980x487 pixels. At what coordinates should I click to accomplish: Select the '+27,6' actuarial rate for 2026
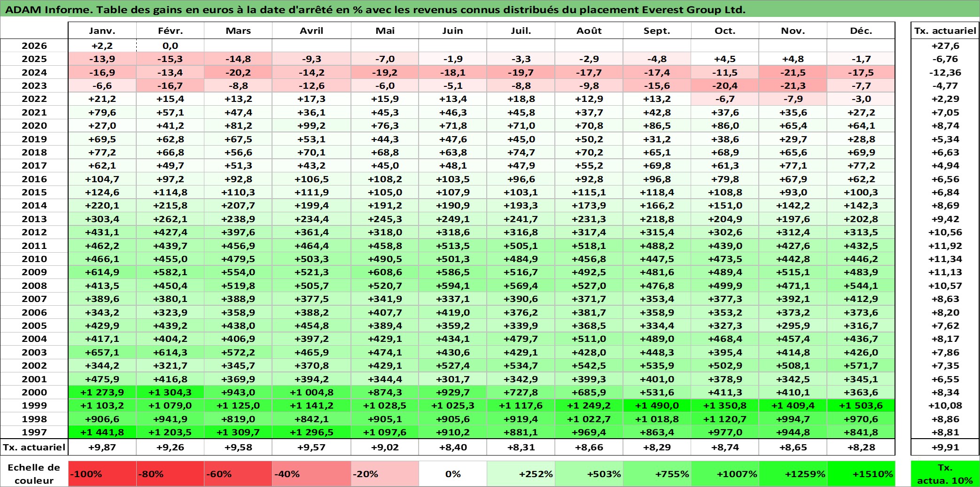945,46
